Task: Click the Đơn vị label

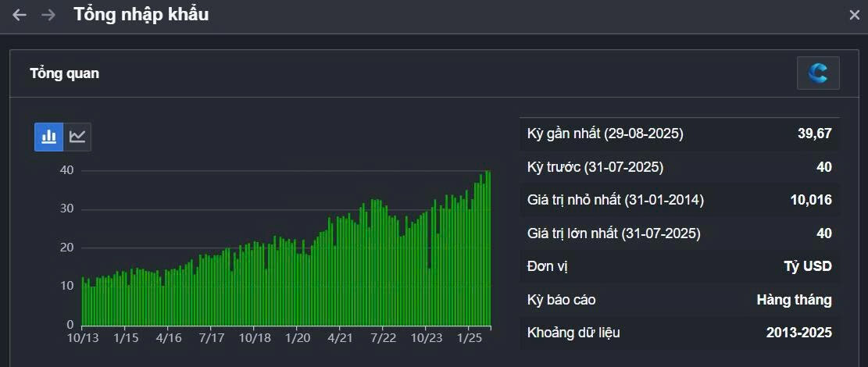Action: point(548,267)
